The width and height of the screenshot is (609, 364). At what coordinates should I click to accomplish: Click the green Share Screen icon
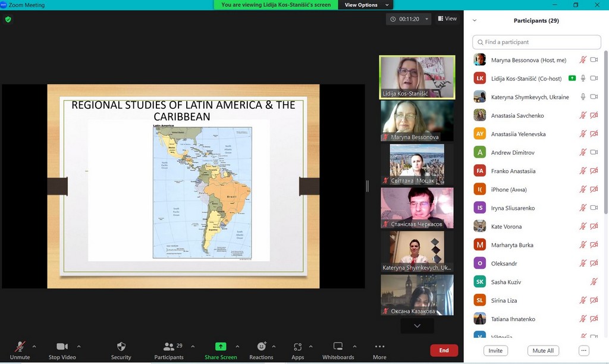[x=220, y=346]
